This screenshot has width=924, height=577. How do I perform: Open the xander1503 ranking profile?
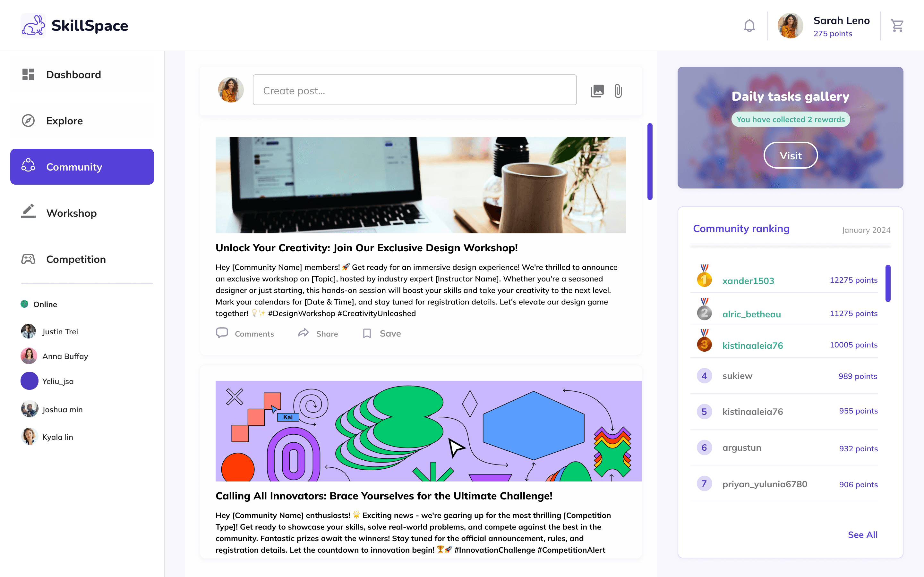[x=748, y=281]
